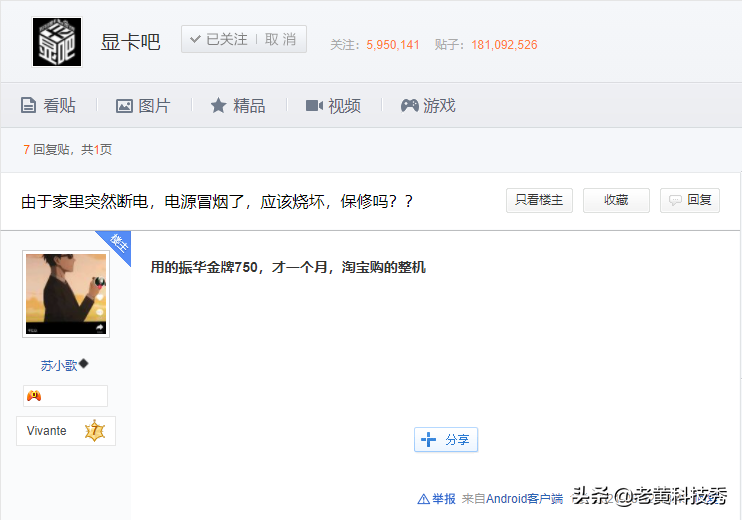This screenshot has width=742, height=520.
Task: Click the speech bubble icon in 回复
Action: click(675, 201)
